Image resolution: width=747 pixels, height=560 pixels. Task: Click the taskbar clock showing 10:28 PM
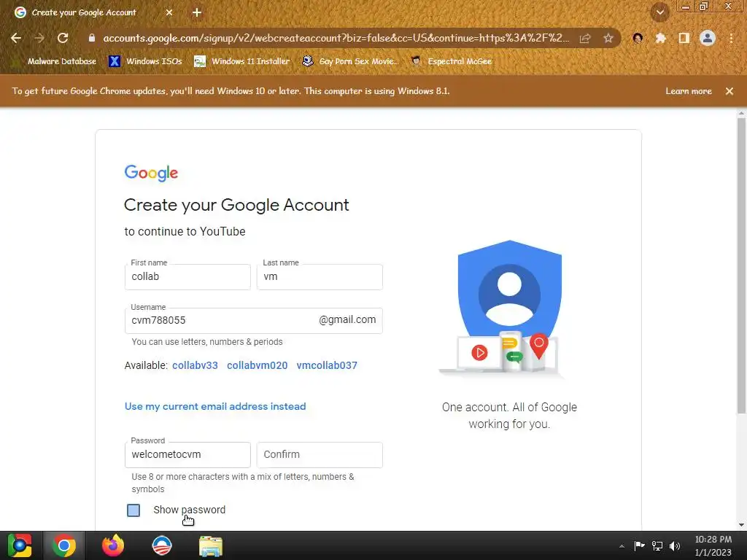pyautogui.click(x=713, y=545)
